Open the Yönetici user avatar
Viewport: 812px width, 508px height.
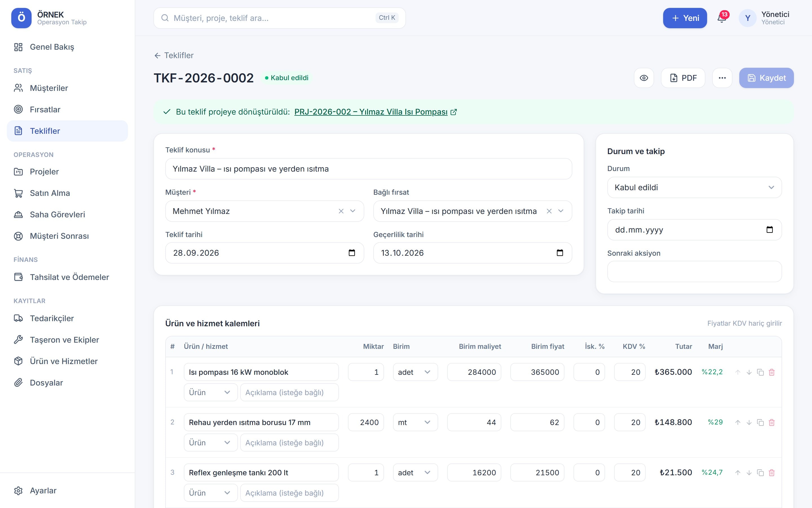tap(747, 18)
